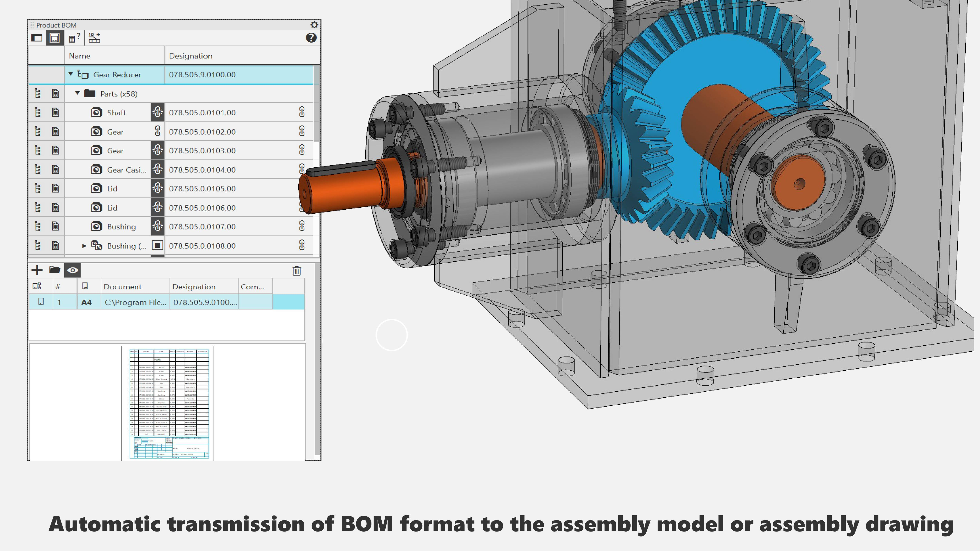Click the Designation column header in documents list
The height and width of the screenshot is (551, 980).
point(204,287)
